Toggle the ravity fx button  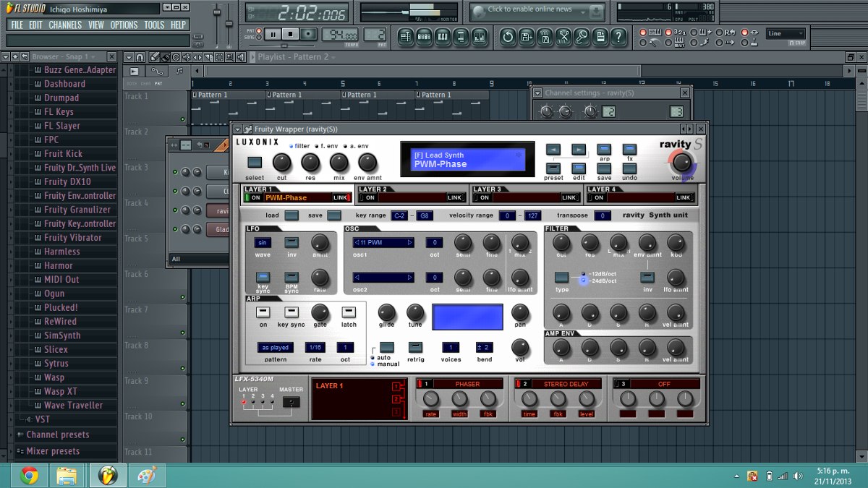tap(629, 149)
